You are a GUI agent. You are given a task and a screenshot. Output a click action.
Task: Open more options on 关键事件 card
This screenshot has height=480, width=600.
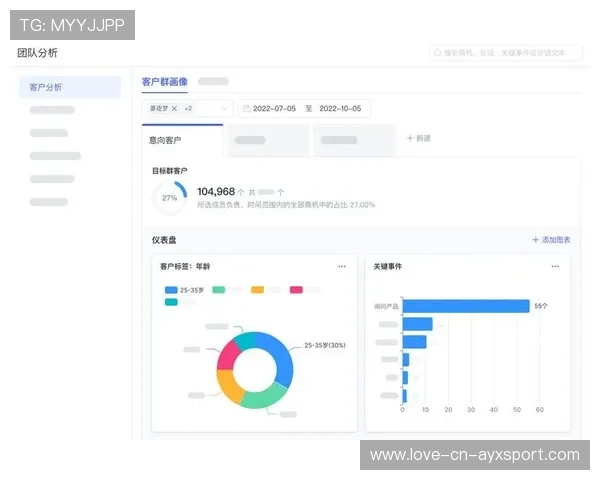[x=555, y=266]
